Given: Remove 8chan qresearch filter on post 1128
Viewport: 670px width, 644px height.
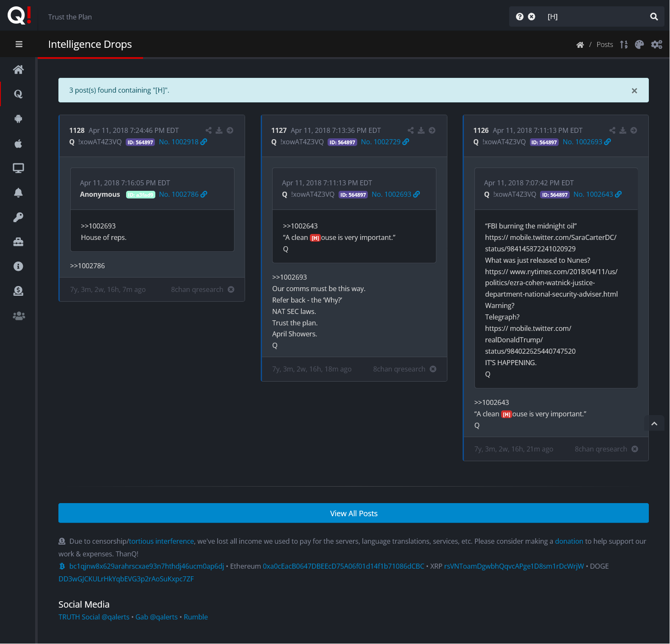Looking at the screenshot, I should click(x=231, y=289).
